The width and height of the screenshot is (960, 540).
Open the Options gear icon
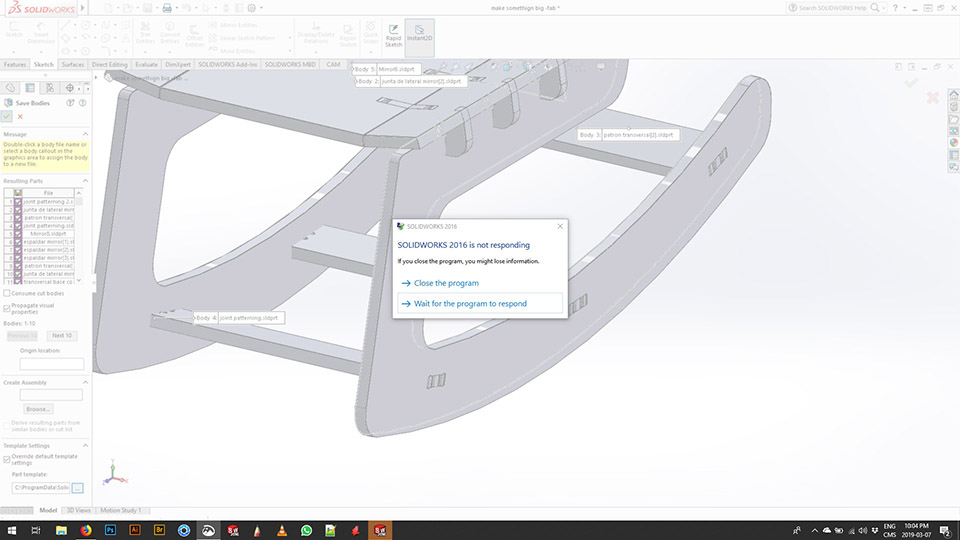pos(251,8)
